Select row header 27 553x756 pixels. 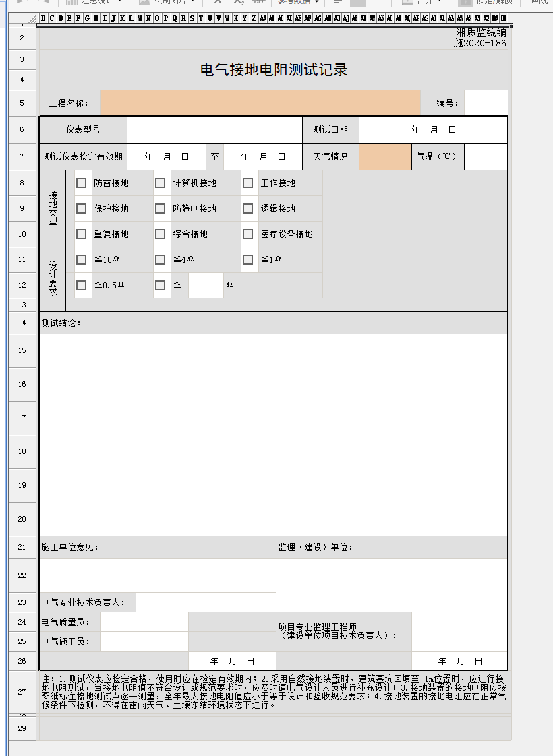click(x=22, y=692)
